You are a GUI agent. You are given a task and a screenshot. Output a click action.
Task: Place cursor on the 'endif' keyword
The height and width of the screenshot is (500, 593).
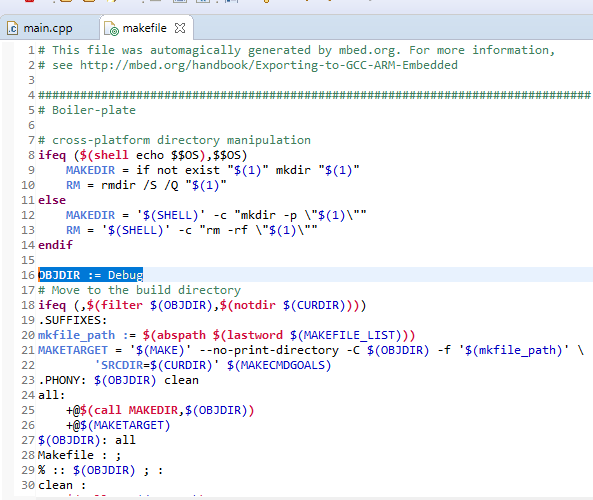coord(55,245)
